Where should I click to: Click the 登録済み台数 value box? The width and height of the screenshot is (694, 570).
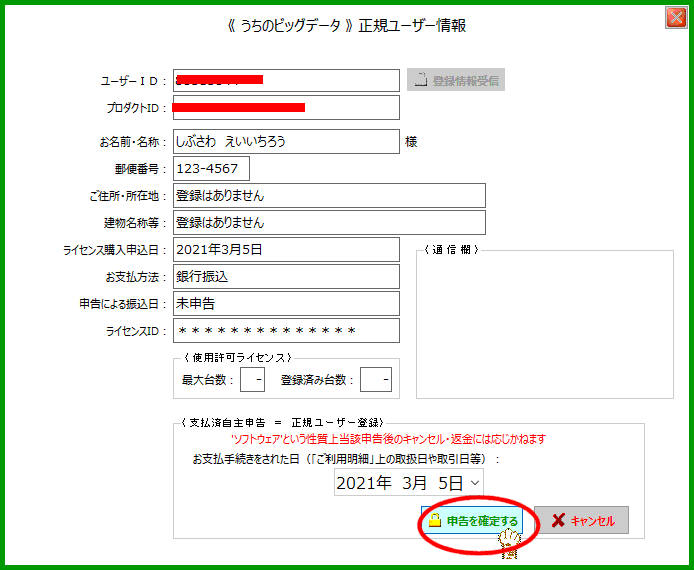click(376, 380)
